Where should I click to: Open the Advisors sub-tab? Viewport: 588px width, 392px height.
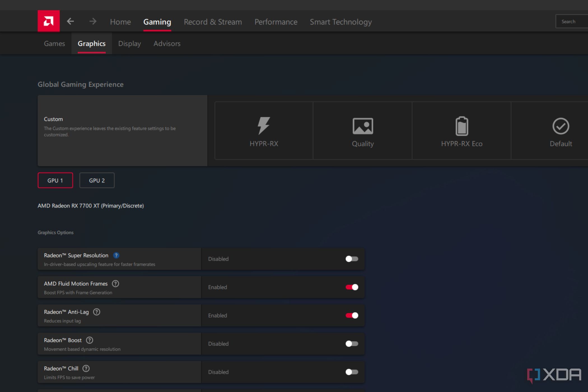coord(167,44)
